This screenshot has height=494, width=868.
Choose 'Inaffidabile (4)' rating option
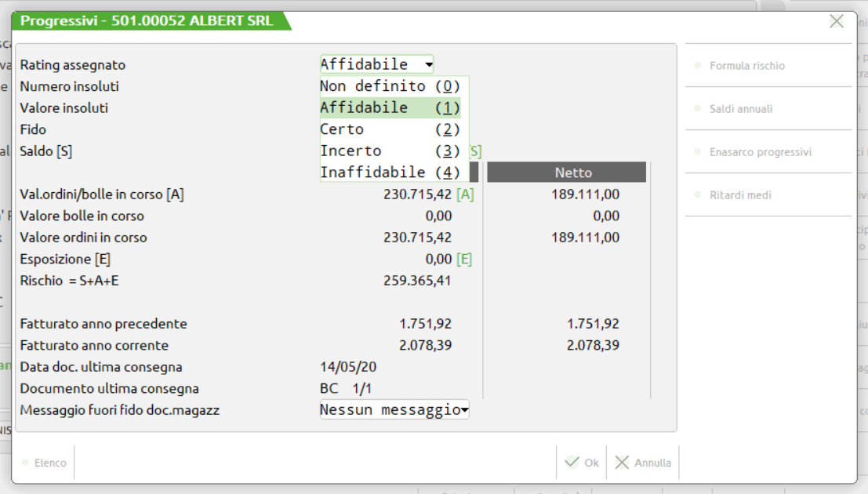[390, 173]
